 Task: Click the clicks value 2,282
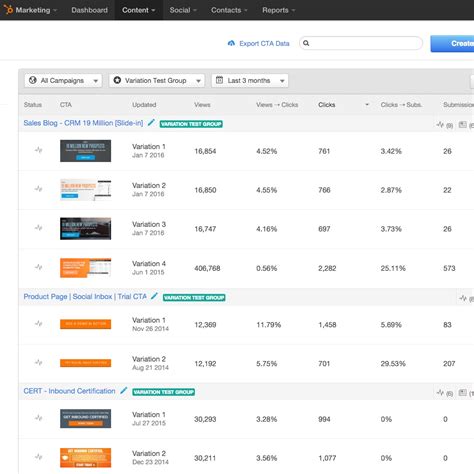click(x=327, y=268)
